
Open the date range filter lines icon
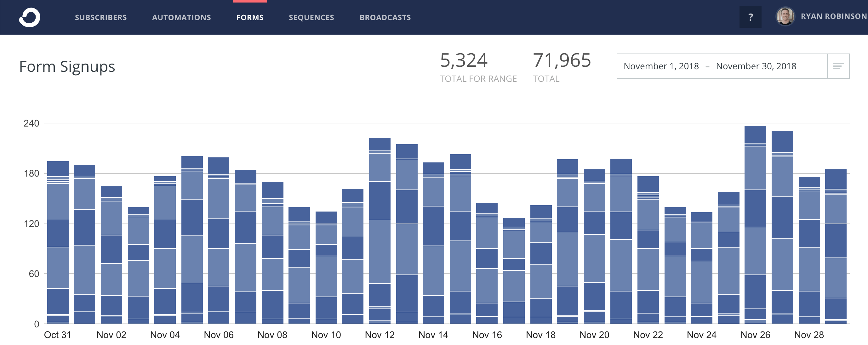pos(838,66)
